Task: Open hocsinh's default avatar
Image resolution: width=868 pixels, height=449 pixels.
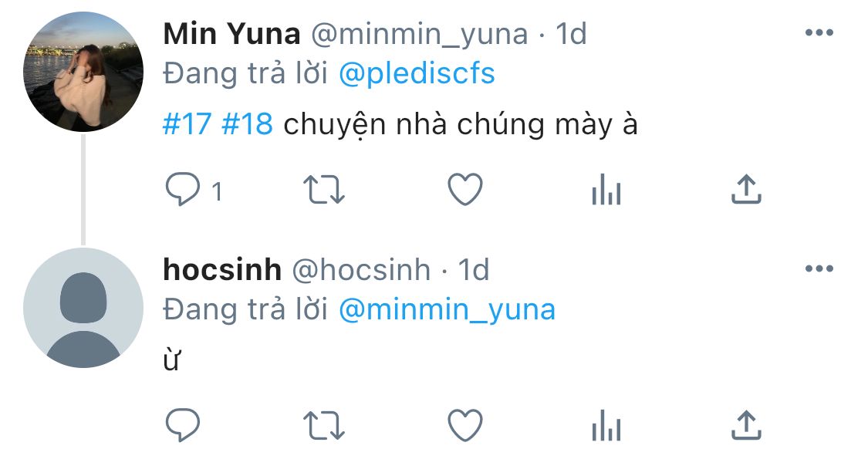Action: click(83, 308)
